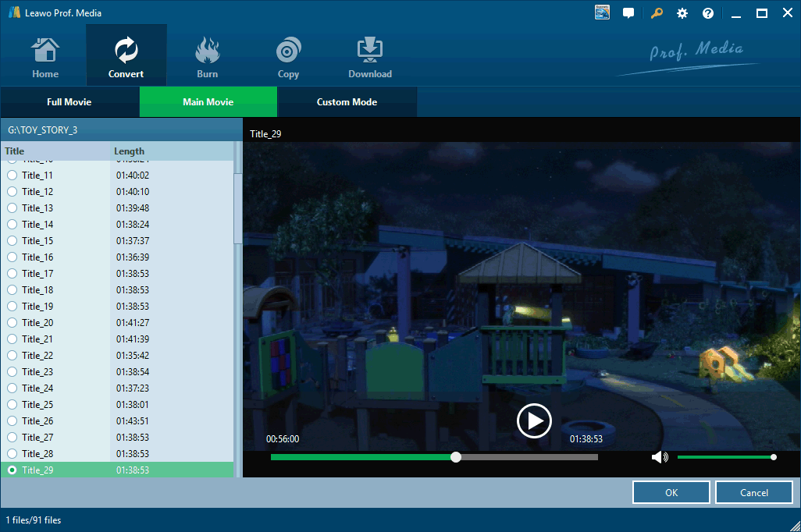Select Title_27 radio button
The height and width of the screenshot is (532, 801).
tap(12, 437)
